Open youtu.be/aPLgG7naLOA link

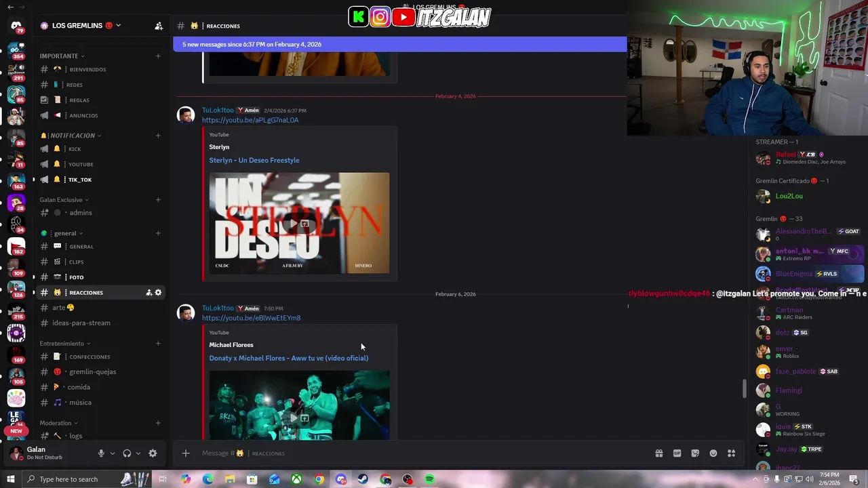click(250, 120)
